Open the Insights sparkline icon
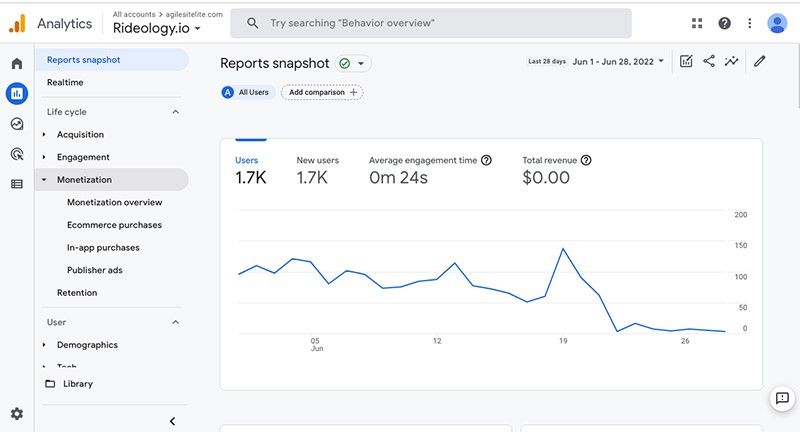The height and width of the screenshot is (432, 800). click(x=732, y=61)
